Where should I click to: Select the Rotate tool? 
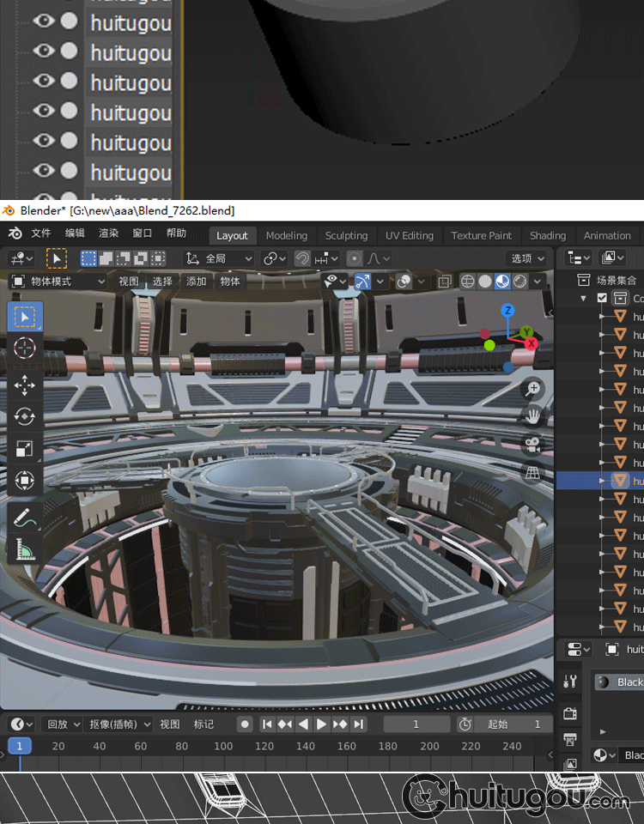pyautogui.click(x=25, y=417)
